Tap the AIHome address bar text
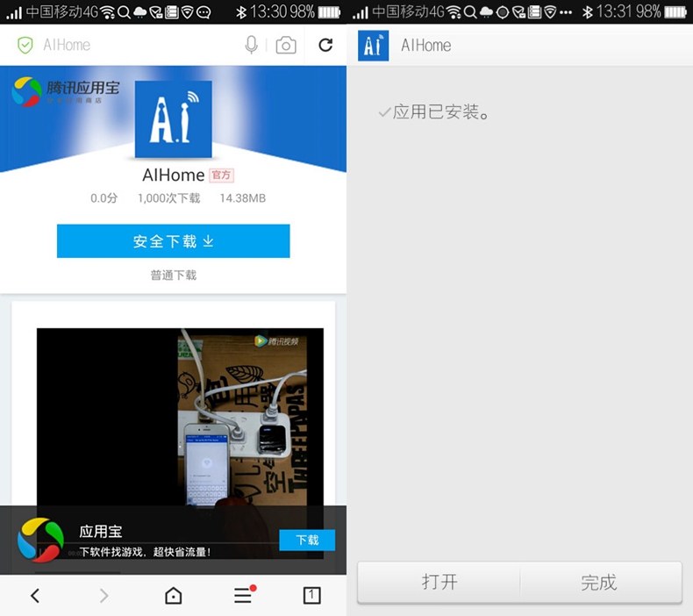Image resolution: width=693 pixels, height=616 pixels. [x=67, y=46]
